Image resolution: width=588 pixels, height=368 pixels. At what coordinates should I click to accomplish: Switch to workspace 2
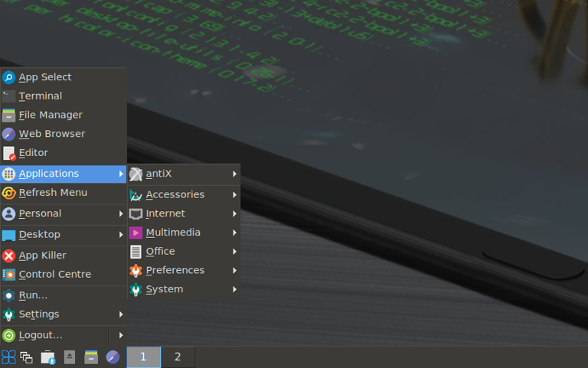tap(178, 357)
